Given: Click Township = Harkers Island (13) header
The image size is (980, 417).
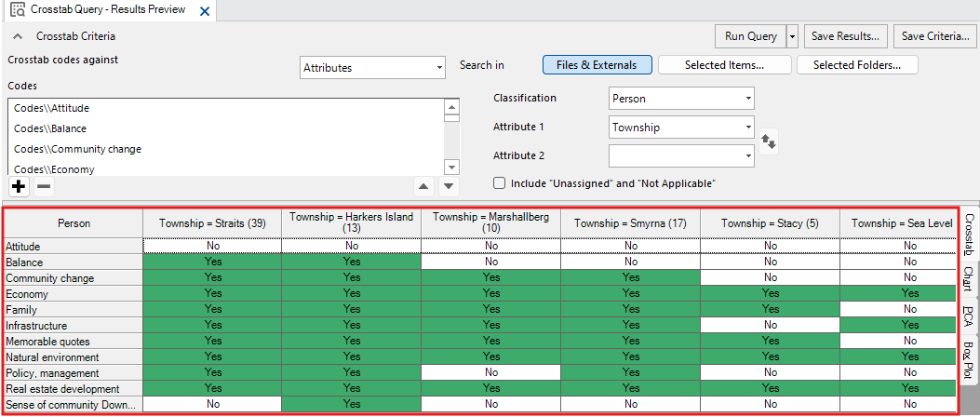Looking at the screenshot, I should click(352, 223).
